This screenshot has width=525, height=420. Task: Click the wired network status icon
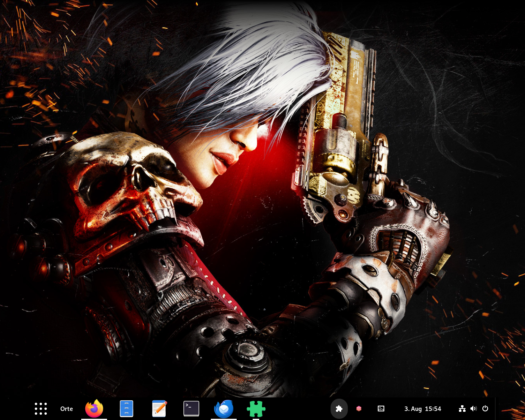click(462, 409)
